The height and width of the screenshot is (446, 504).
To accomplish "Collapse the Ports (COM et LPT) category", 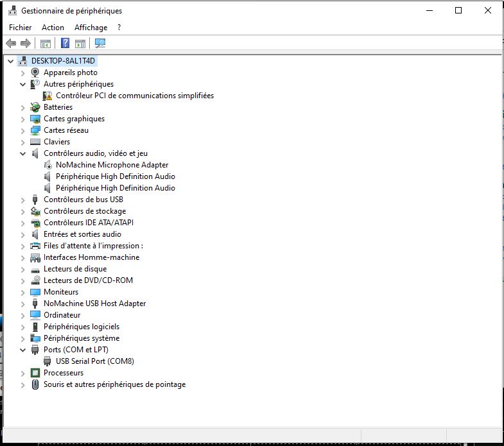I will pyautogui.click(x=23, y=350).
